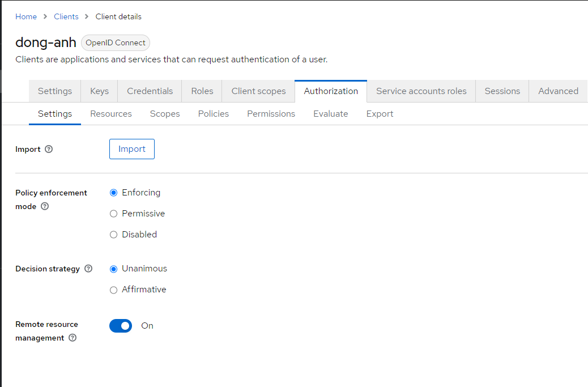Viewport: 588px width, 387px height.
Task: Toggle Remote resource management switch off
Action: pos(121,326)
